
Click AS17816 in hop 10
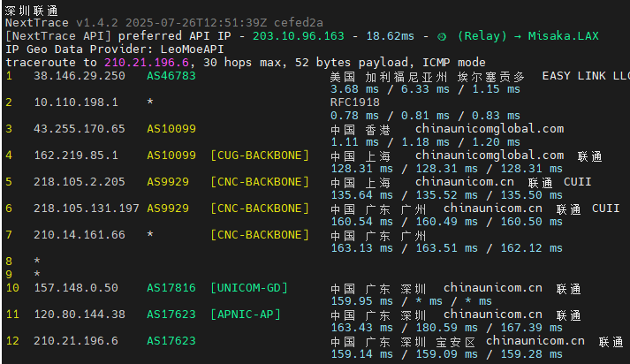(171, 288)
